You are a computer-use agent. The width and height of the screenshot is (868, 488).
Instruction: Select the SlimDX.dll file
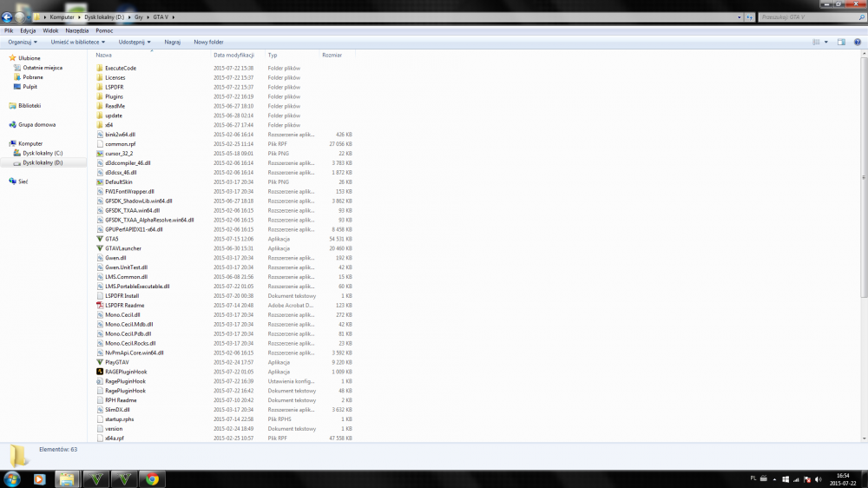pos(117,410)
